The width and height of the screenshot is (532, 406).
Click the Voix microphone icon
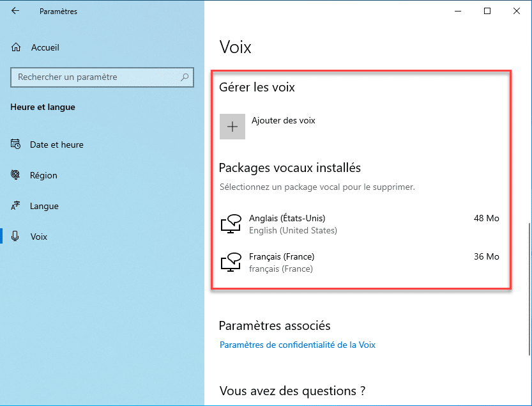tap(16, 237)
